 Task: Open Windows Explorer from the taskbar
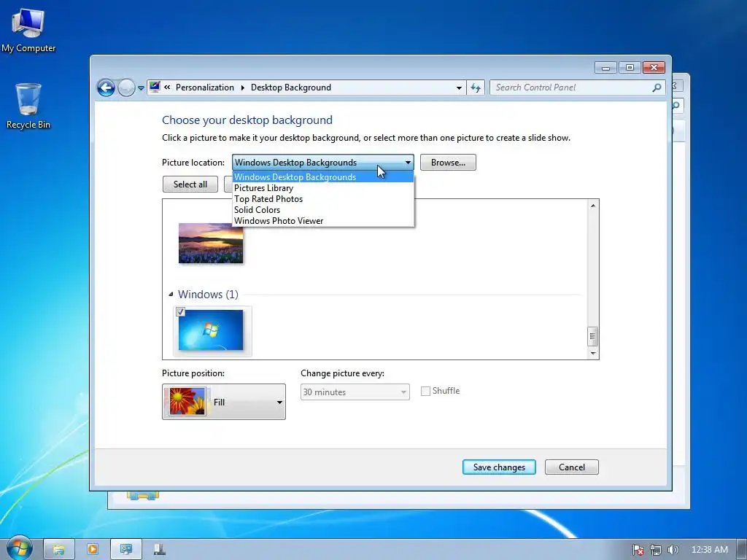click(58, 549)
